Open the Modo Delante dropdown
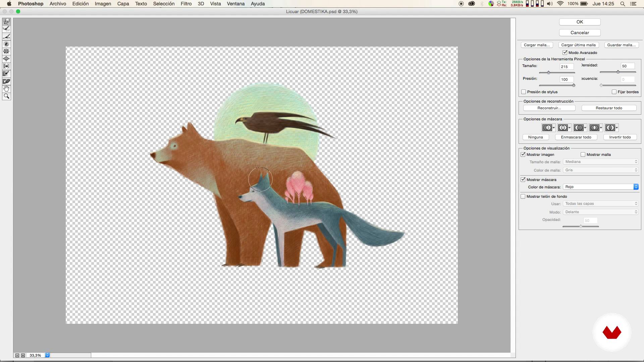 tap(600, 212)
